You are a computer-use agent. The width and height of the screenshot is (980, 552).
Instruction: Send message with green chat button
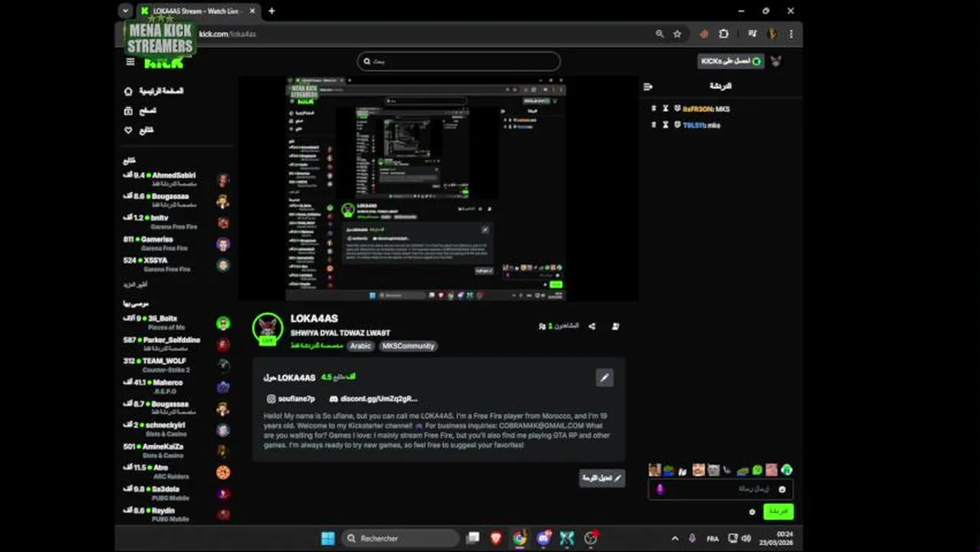(778, 511)
